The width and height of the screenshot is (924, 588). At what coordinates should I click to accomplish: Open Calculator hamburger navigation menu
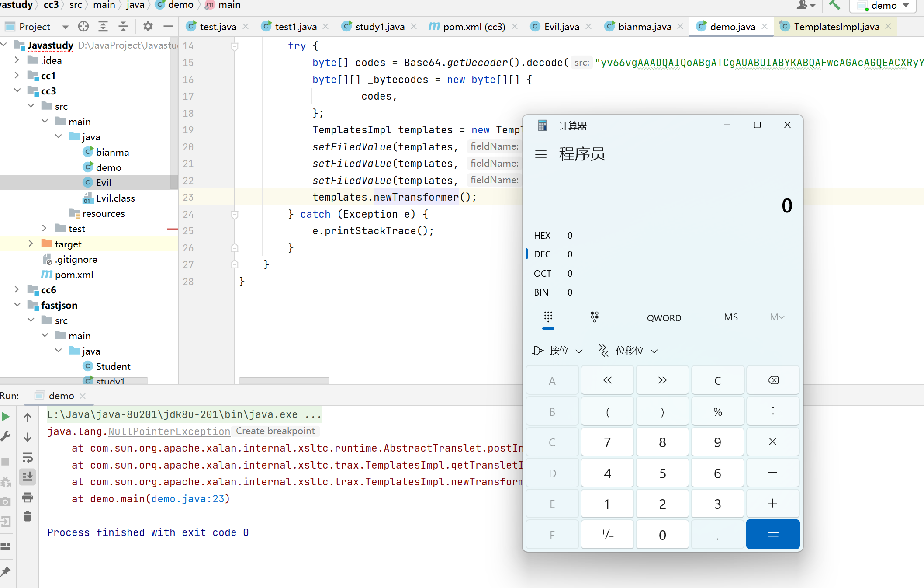541,154
